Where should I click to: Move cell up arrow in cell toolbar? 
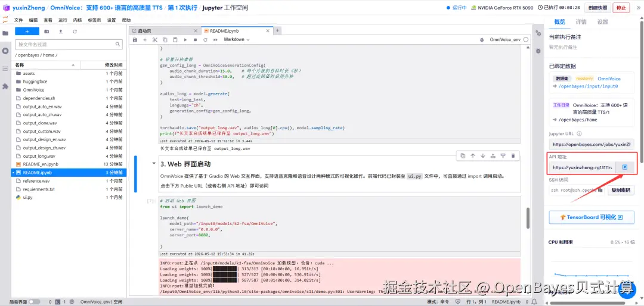coord(473,156)
